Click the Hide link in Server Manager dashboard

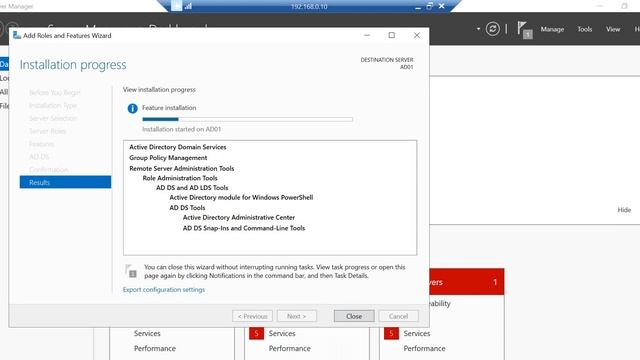(624, 210)
